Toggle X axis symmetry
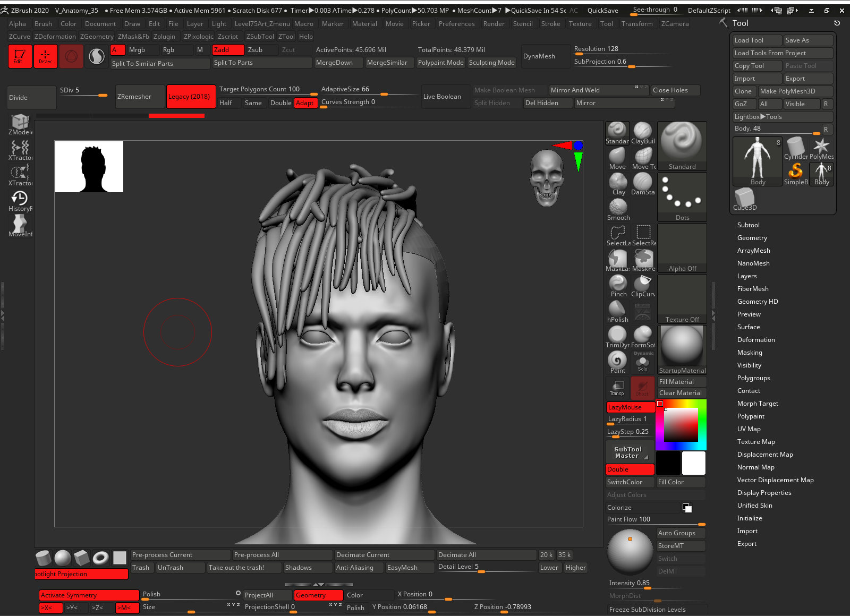Screen dimensions: 850x616 tap(50, 608)
